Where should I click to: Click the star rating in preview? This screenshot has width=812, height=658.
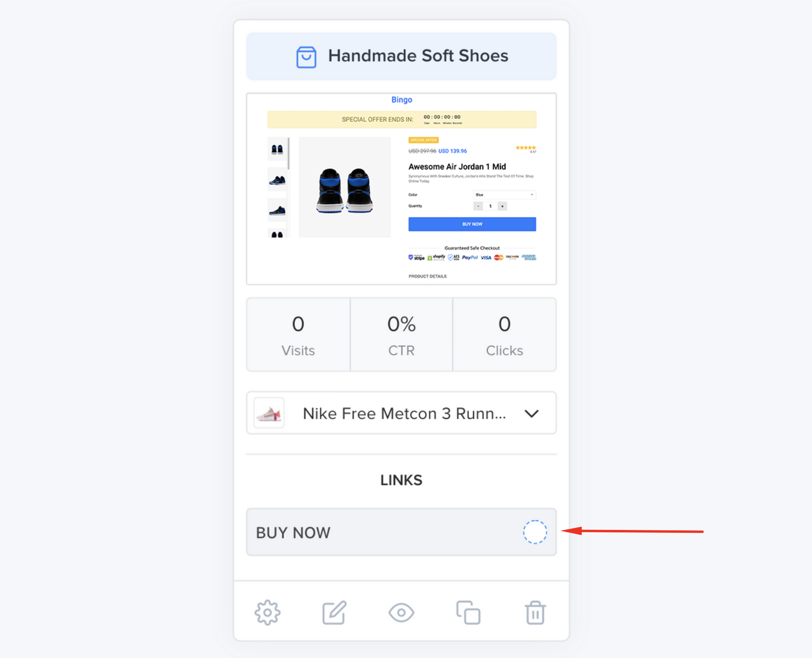(x=525, y=148)
